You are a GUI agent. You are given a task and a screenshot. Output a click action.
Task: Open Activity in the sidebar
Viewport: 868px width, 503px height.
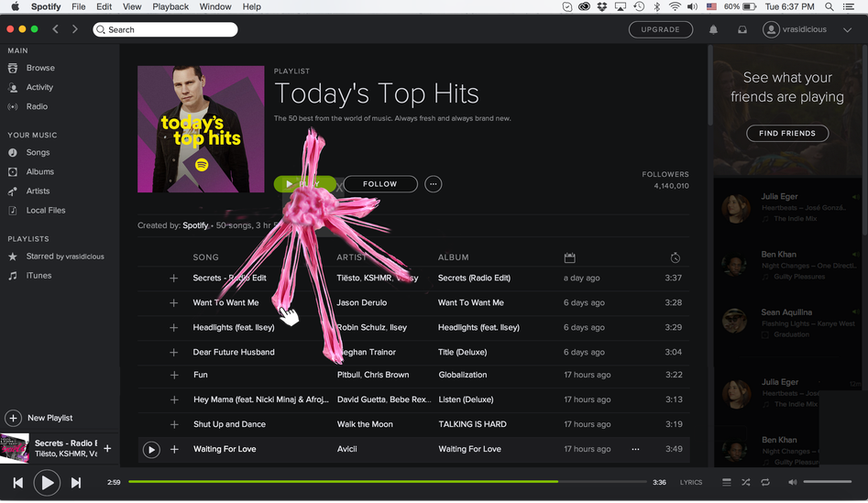[39, 87]
